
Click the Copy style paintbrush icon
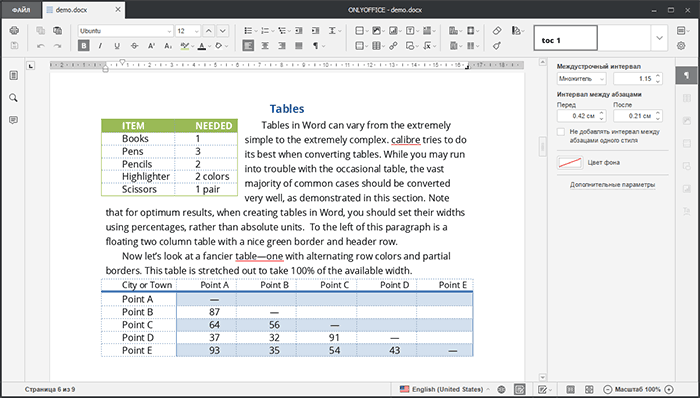click(x=497, y=46)
